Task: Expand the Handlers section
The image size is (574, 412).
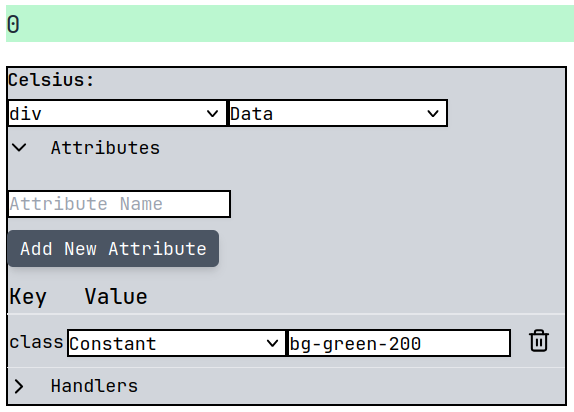Action: [19, 386]
